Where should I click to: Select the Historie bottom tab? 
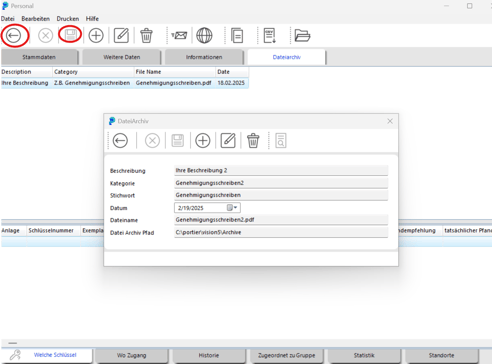[x=209, y=355]
